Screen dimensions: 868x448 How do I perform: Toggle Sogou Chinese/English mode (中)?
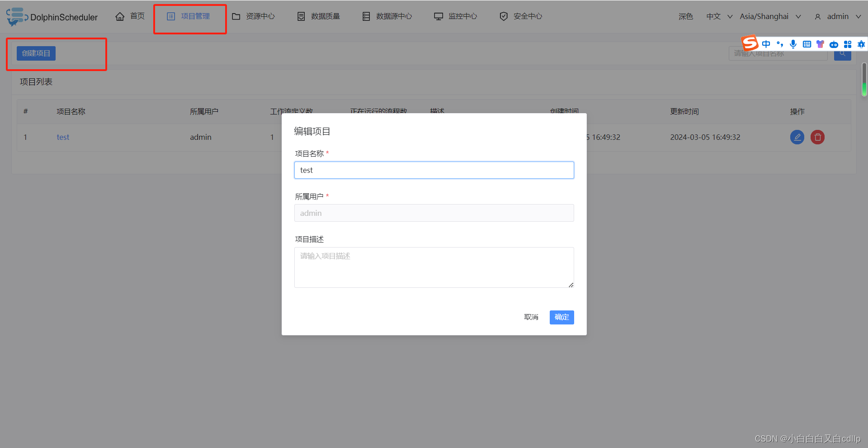pos(766,44)
